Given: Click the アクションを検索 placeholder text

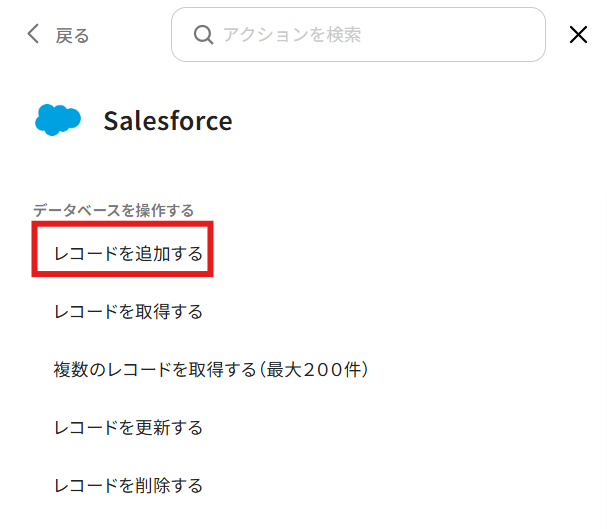Looking at the screenshot, I should pos(291,35).
